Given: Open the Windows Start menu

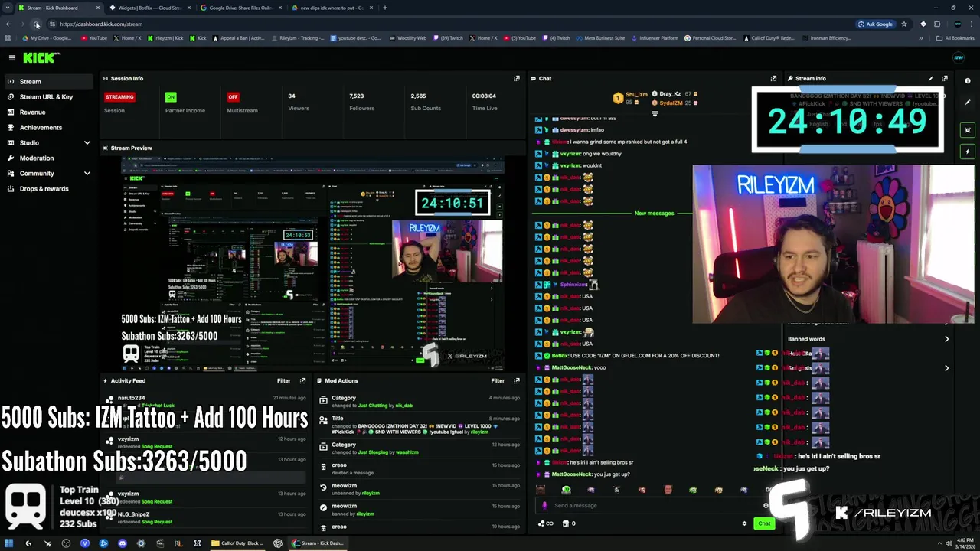Looking at the screenshot, I should (x=9, y=543).
